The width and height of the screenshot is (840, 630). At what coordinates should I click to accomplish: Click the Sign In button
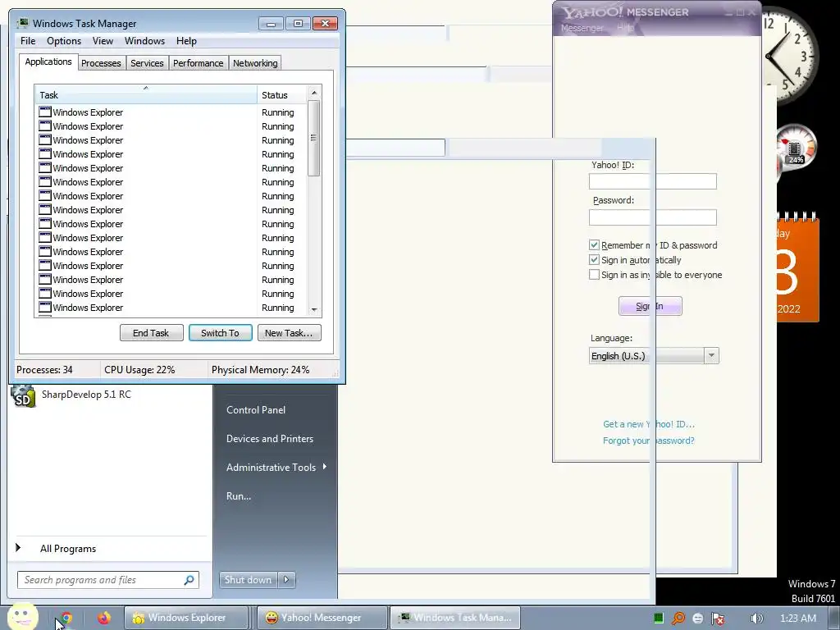click(650, 306)
